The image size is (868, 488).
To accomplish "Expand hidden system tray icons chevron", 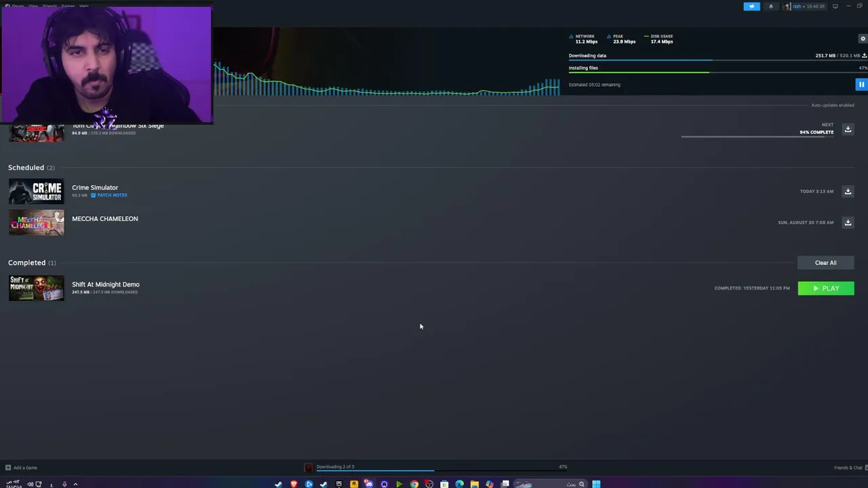I will [x=75, y=484].
